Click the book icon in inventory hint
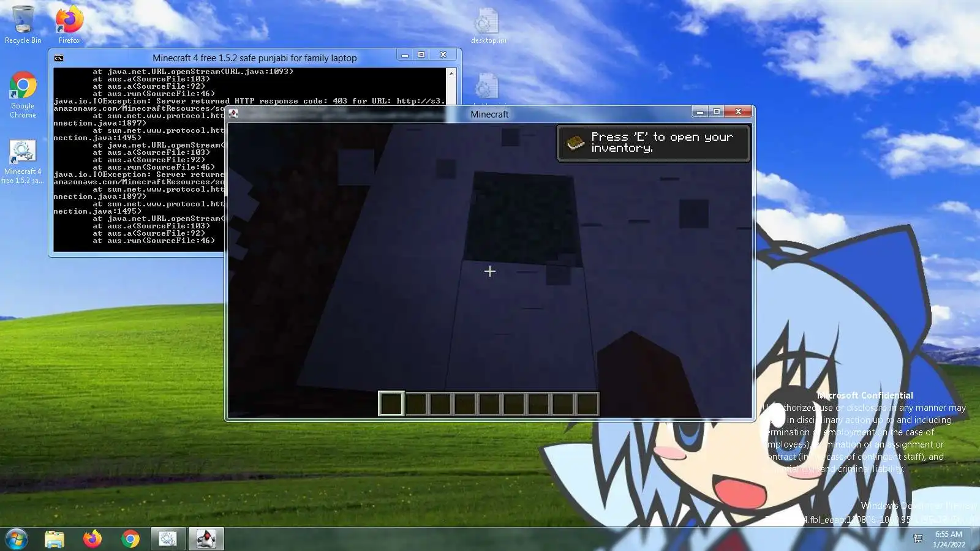 (x=575, y=143)
